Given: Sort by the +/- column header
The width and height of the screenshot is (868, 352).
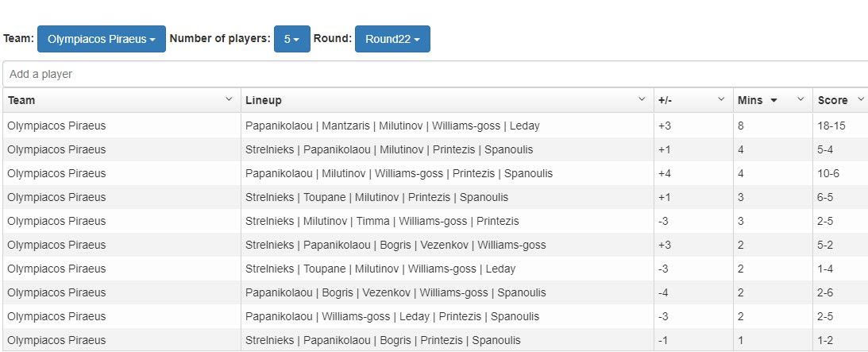Looking at the screenshot, I should [665, 100].
